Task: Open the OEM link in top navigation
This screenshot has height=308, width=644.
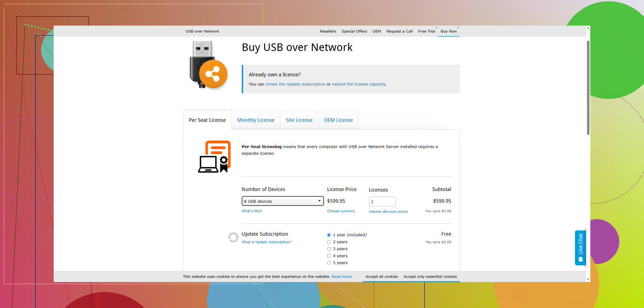Action: pyautogui.click(x=377, y=31)
